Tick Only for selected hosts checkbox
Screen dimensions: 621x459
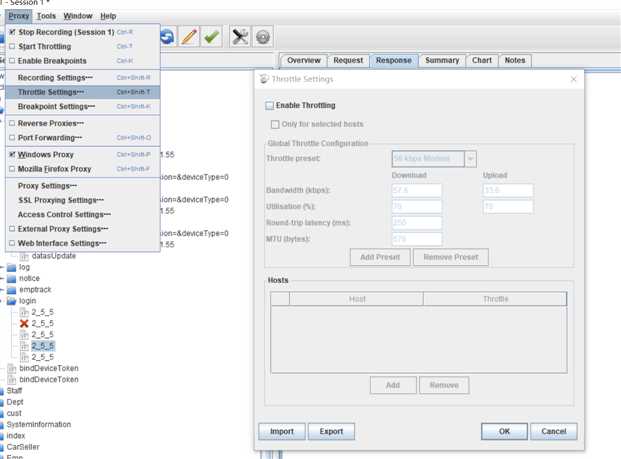275,124
